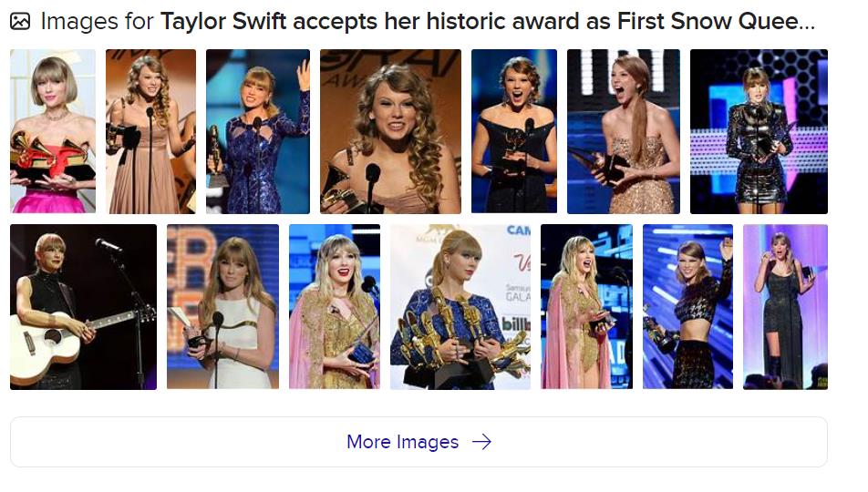View close-up curly hair thumbnail with trophy
The width and height of the screenshot is (868, 492).
click(x=390, y=131)
